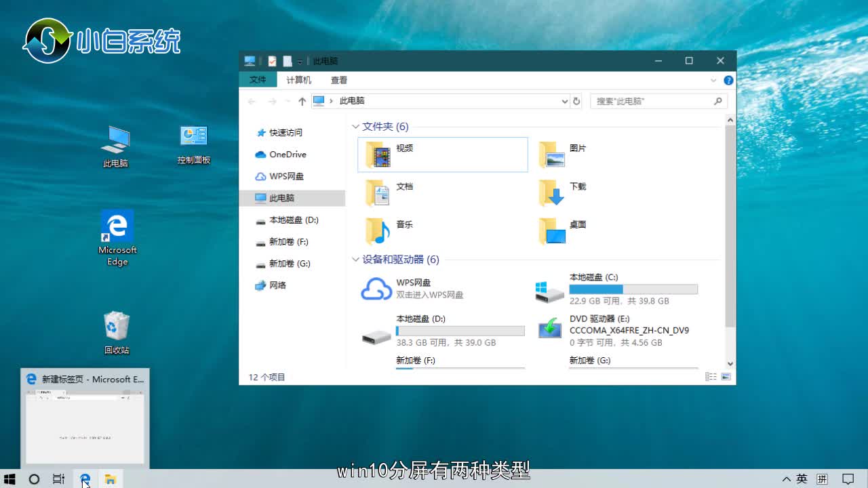This screenshot has height=488, width=868.
Task: Open Microsoft Edge from the taskbar
Action: tap(84, 479)
